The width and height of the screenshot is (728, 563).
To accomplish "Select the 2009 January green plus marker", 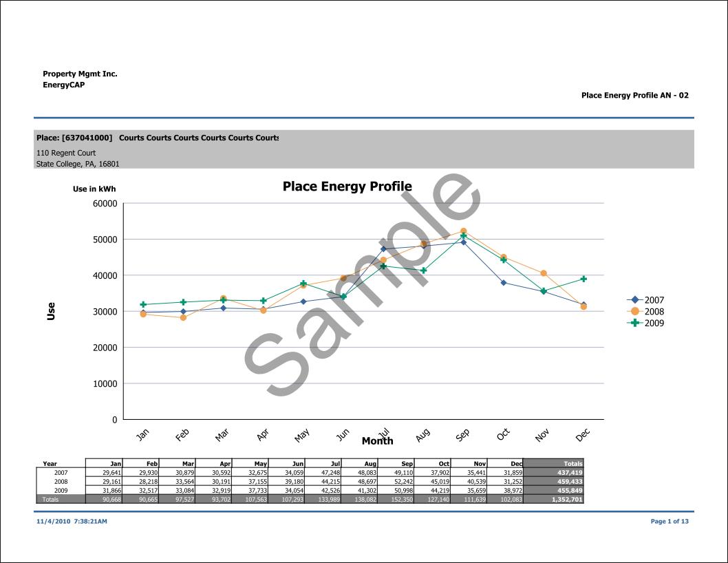I will pyautogui.click(x=143, y=304).
